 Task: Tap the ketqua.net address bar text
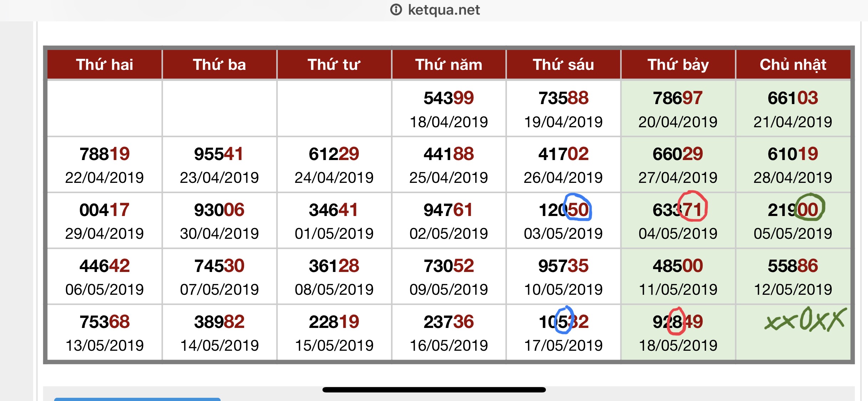point(444,10)
